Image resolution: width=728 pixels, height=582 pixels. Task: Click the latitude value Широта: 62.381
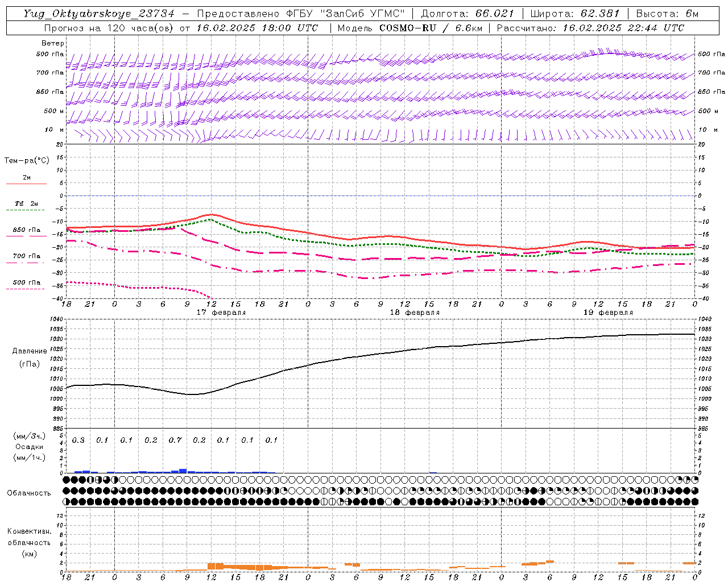(575, 14)
